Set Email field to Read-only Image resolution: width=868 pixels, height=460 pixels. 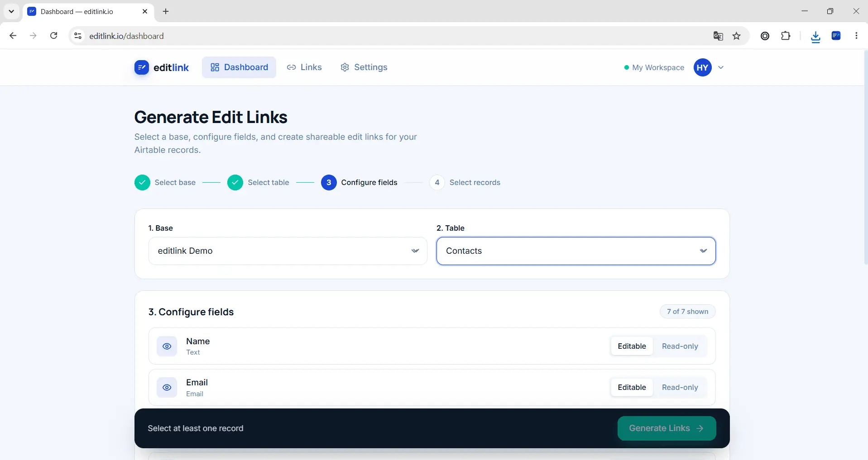click(x=680, y=388)
